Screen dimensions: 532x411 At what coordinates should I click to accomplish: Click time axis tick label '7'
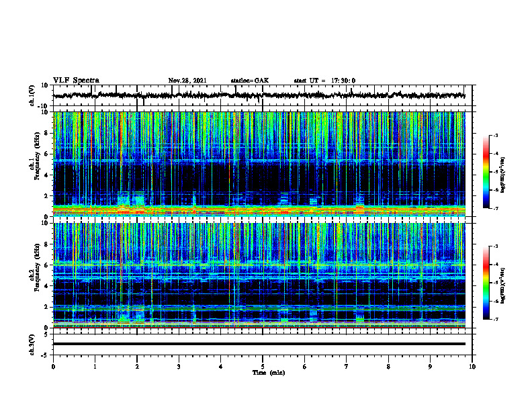pyautogui.click(x=347, y=367)
